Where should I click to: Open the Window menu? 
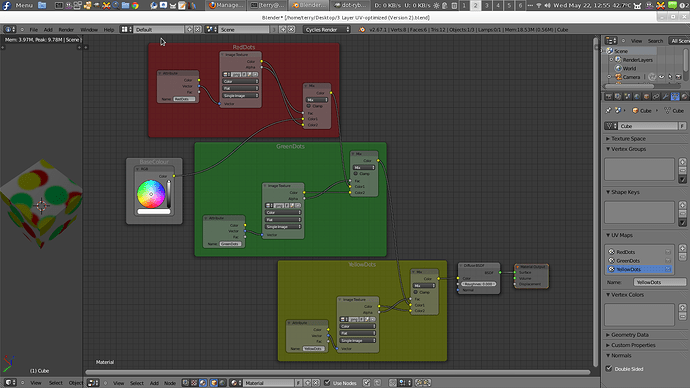click(x=89, y=29)
